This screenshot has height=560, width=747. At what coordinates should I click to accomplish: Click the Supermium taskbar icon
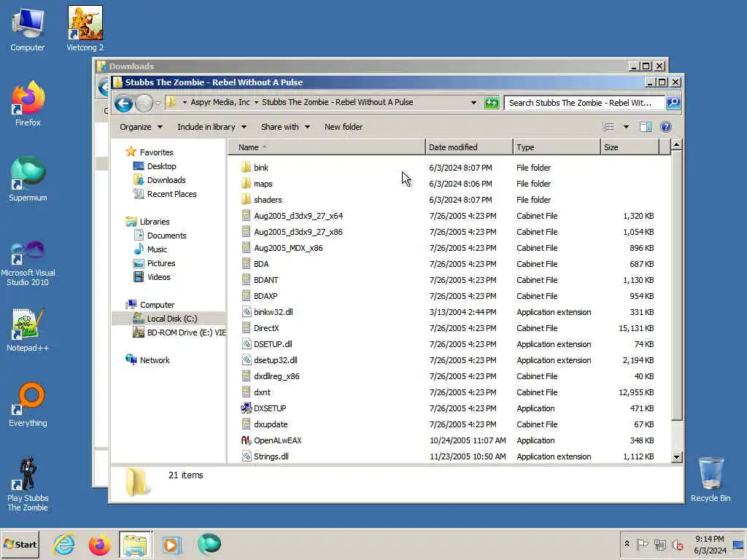pos(209,544)
